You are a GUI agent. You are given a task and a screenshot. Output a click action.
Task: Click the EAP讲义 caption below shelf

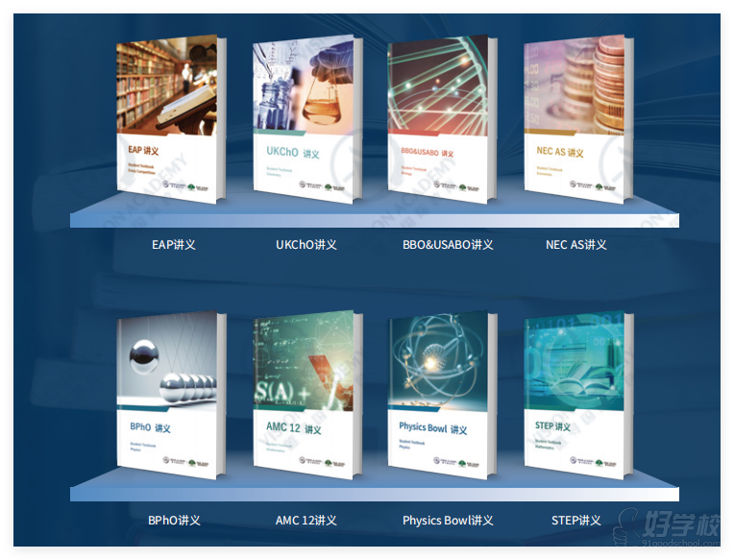click(174, 245)
